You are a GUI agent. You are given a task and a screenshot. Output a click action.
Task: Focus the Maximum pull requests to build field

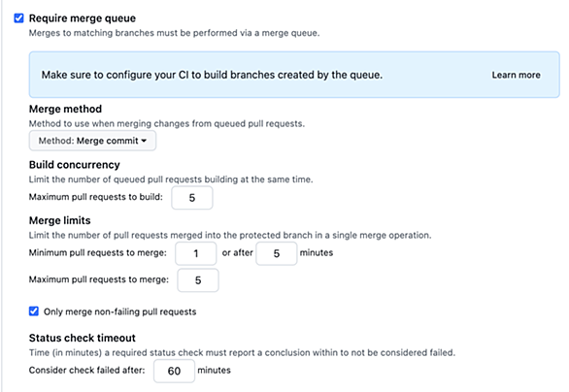click(192, 198)
